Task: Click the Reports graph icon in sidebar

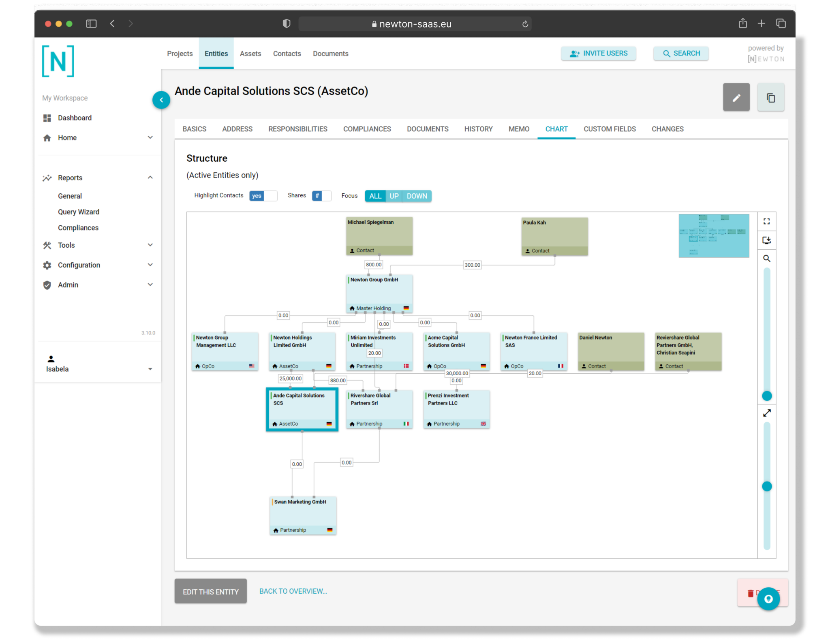Action: pos(48,178)
